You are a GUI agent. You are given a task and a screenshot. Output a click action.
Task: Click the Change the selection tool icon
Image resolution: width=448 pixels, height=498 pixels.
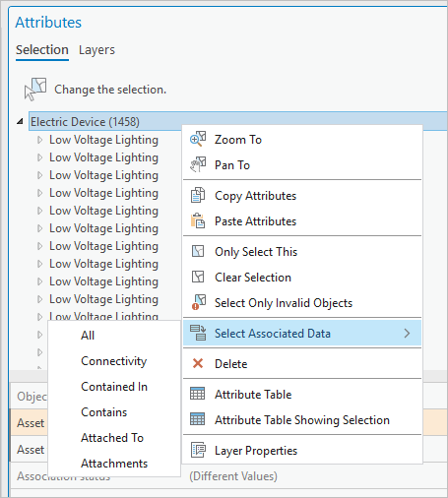click(35, 89)
